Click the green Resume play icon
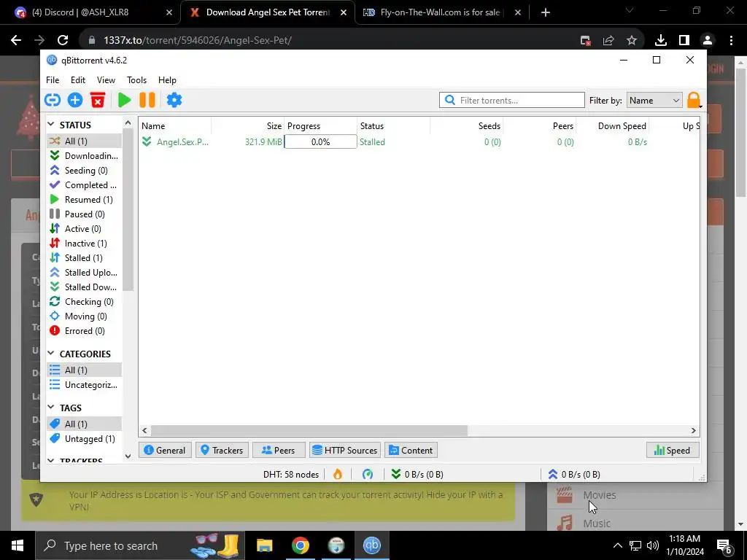 pyautogui.click(x=124, y=100)
